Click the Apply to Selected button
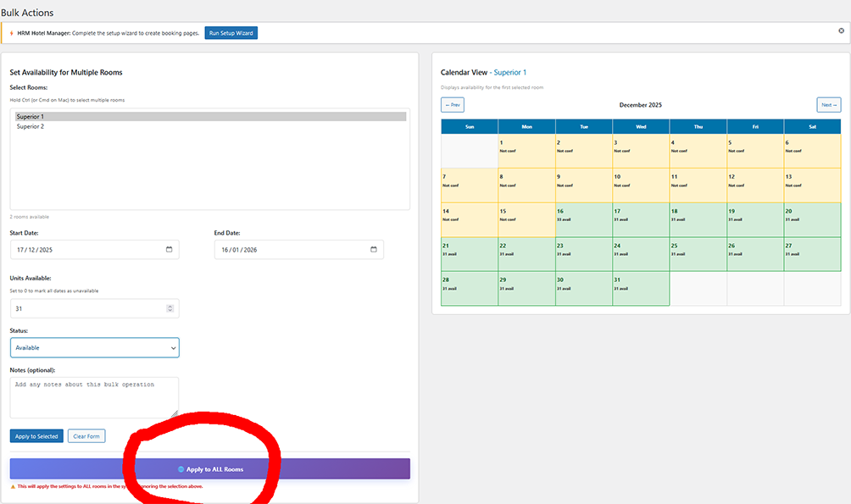 pyautogui.click(x=36, y=436)
